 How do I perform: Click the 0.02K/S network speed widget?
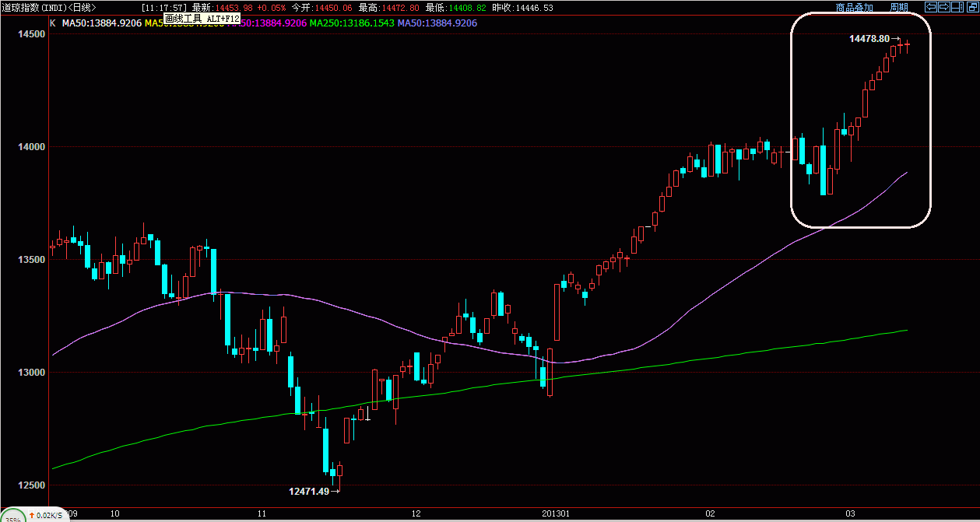click(47, 516)
